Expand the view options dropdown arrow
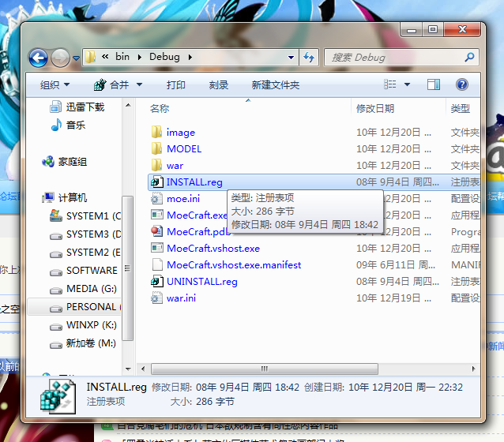Viewport: 504px width, 442px height. point(408,84)
